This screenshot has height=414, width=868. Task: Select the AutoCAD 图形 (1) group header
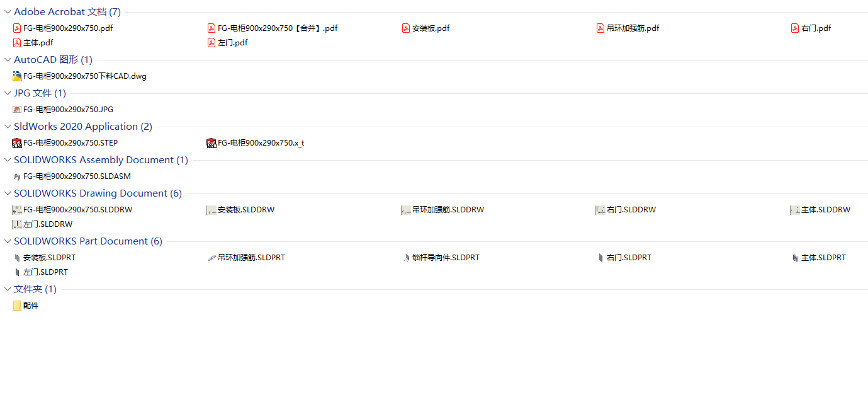pyautogui.click(x=53, y=60)
